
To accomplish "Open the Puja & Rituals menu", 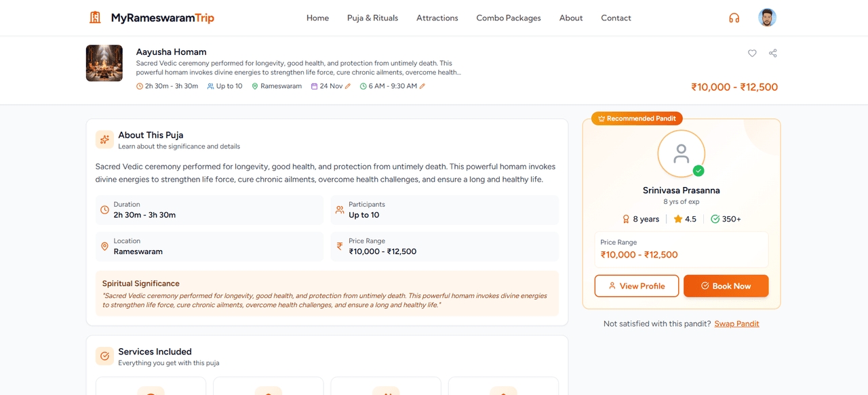I will [372, 18].
